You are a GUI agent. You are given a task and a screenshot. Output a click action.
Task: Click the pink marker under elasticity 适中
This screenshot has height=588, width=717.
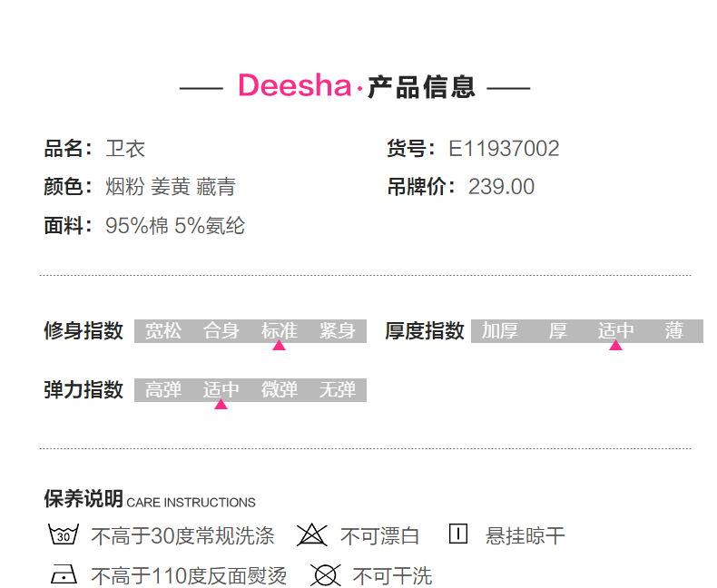[x=221, y=404]
